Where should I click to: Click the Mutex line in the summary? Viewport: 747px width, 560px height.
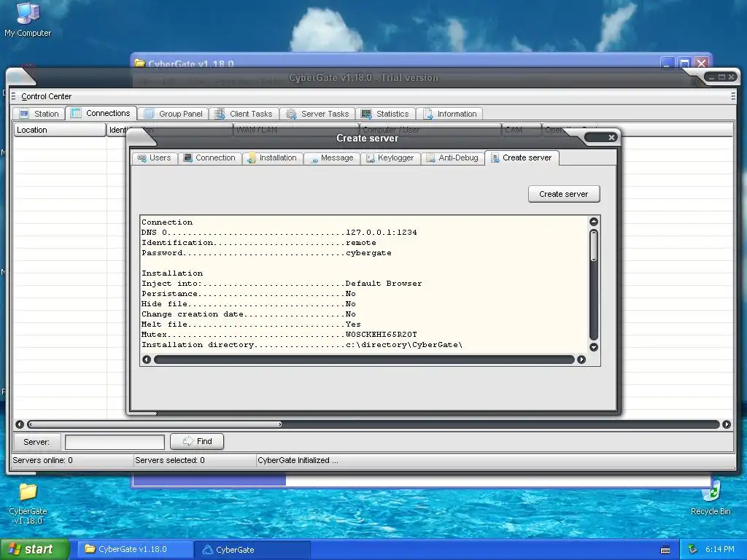[279, 334]
